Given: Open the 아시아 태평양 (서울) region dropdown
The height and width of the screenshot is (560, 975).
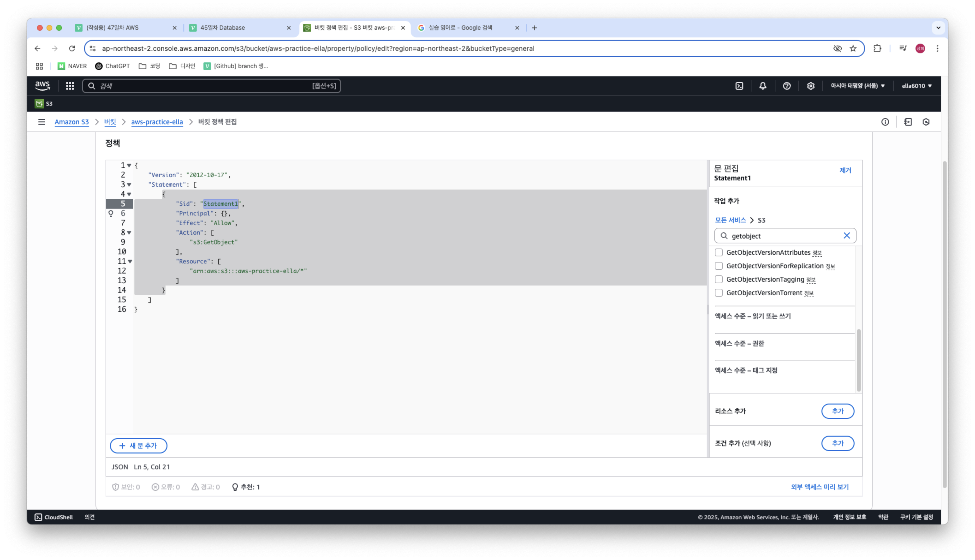Looking at the screenshot, I should pos(857,86).
